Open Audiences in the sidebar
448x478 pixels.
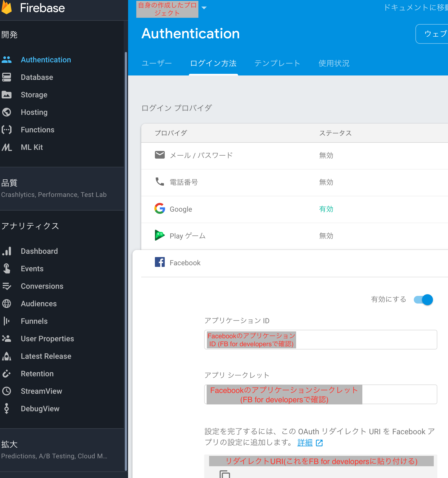(39, 304)
